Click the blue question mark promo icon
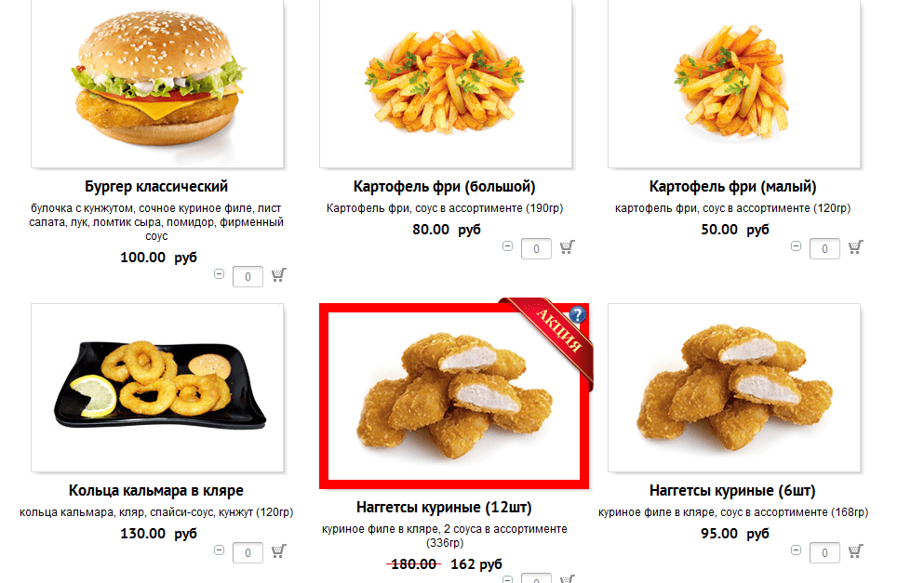Viewport: 924px width, 583px height. tap(578, 315)
